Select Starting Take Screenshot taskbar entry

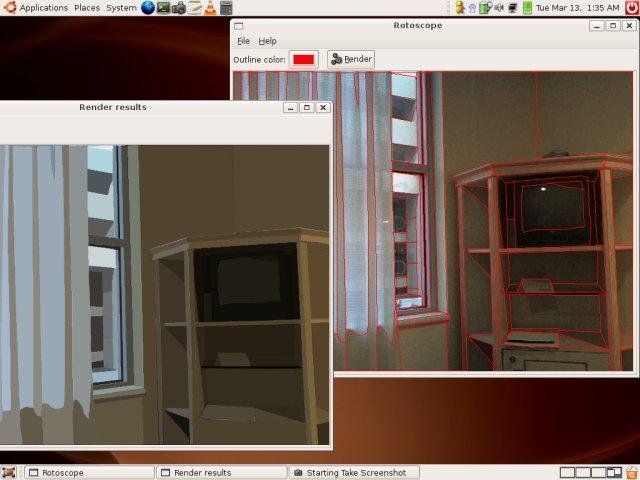pyautogui.click(x=354, y=473)
